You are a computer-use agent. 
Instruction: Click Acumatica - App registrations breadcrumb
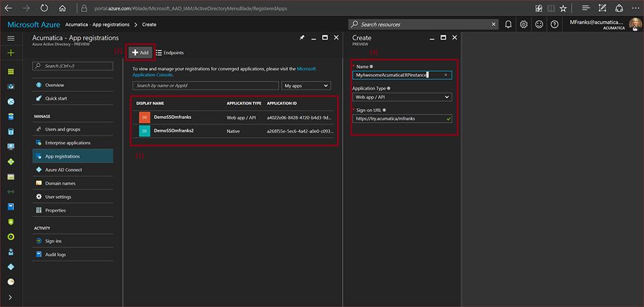pyautogui.click(x=97, y=25)
